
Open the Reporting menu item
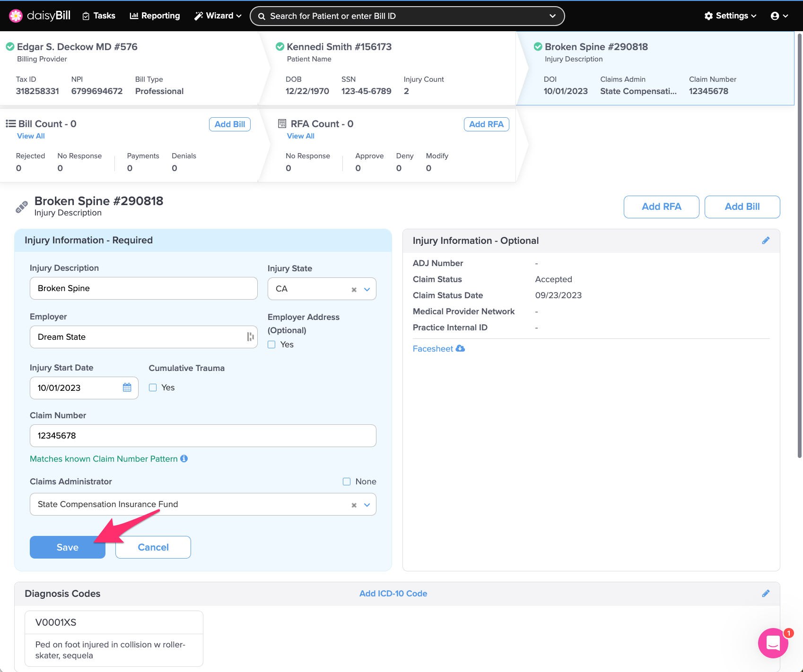click(x=155, y=16)
